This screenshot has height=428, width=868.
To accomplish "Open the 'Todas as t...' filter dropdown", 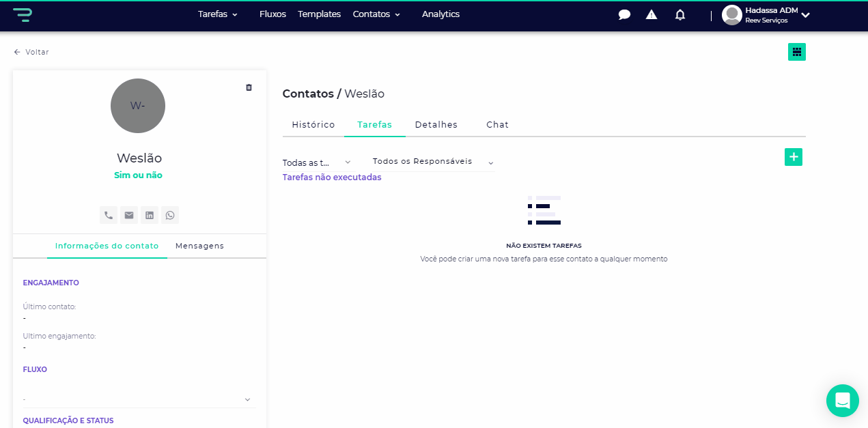I will coord(317,162).
